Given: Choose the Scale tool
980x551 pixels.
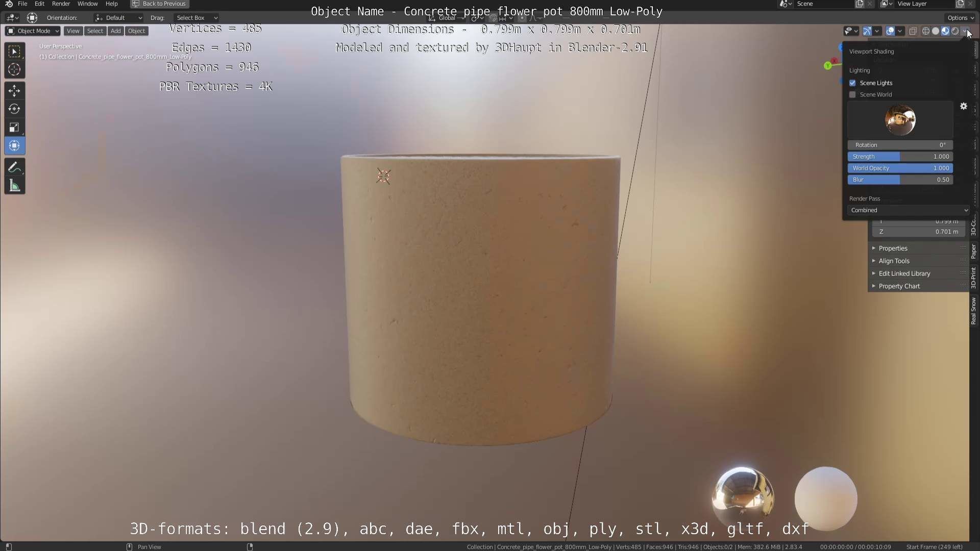Looking at the screenshot, I should (14, 127).
